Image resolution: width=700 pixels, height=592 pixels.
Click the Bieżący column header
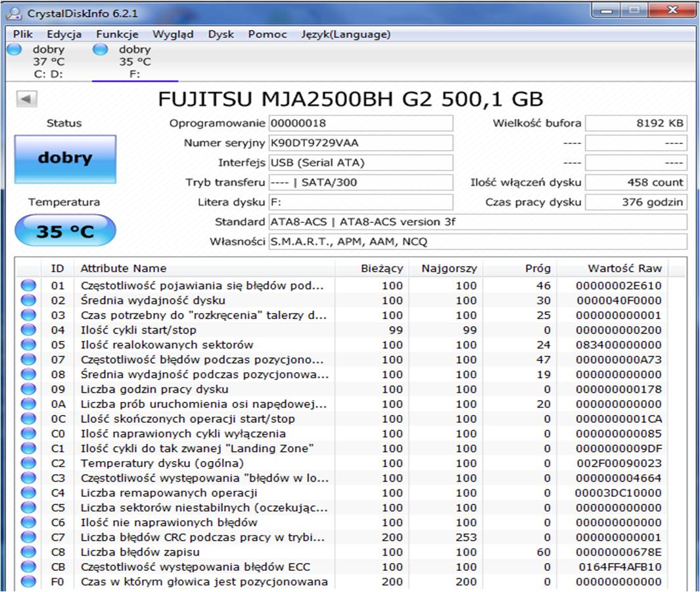(x=371, y=268)
